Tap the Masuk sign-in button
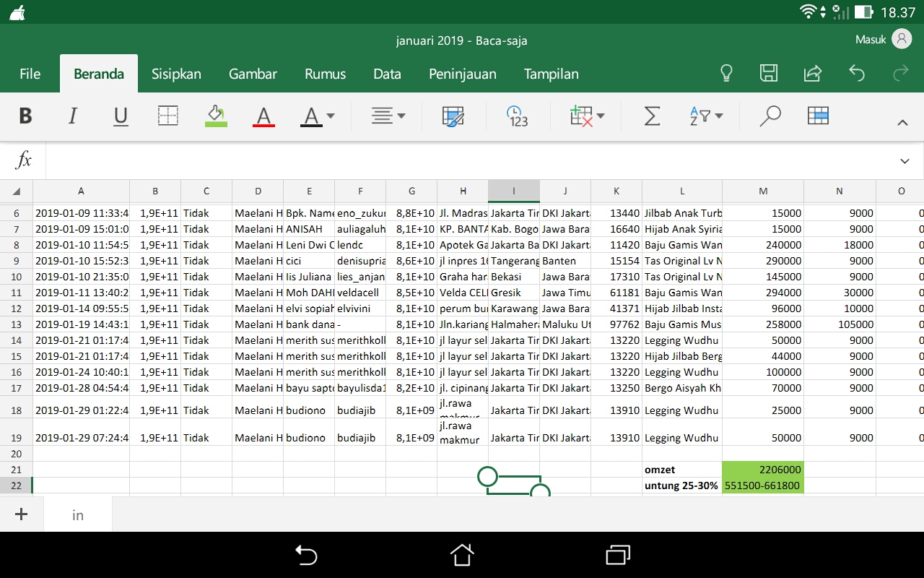The image size is (924, 578). (x=871, y=40)
